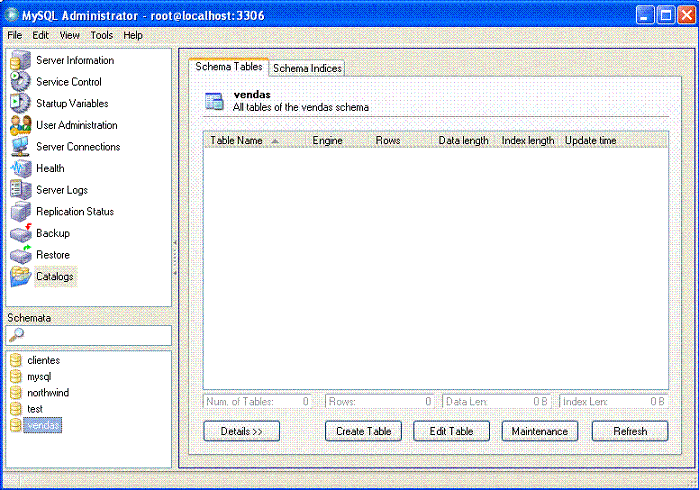Open the Server Logs icon
Screen dimensions: 699x490
pyautogui.click(x=21, y=189)
